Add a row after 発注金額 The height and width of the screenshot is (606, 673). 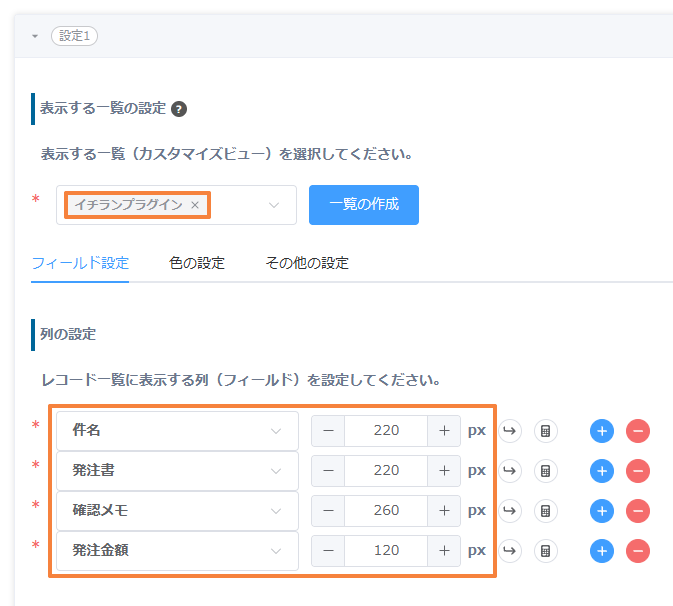pyautogui.click(x=602, y=551)
